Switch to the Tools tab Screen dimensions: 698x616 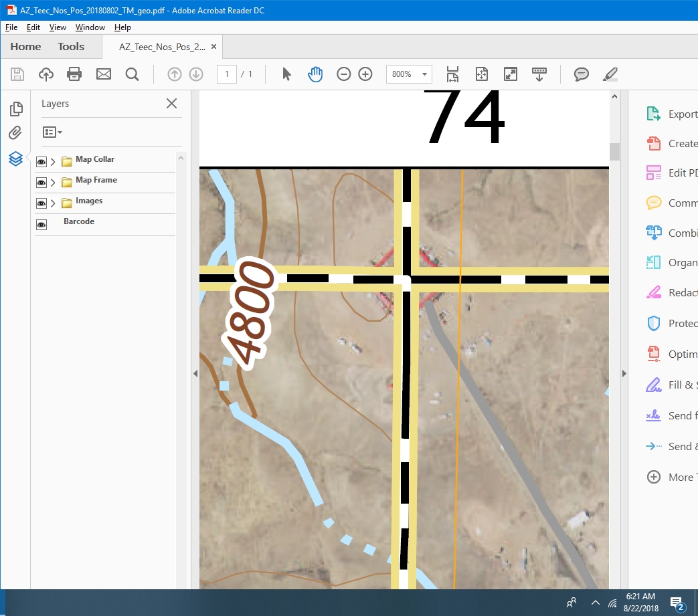71,47
